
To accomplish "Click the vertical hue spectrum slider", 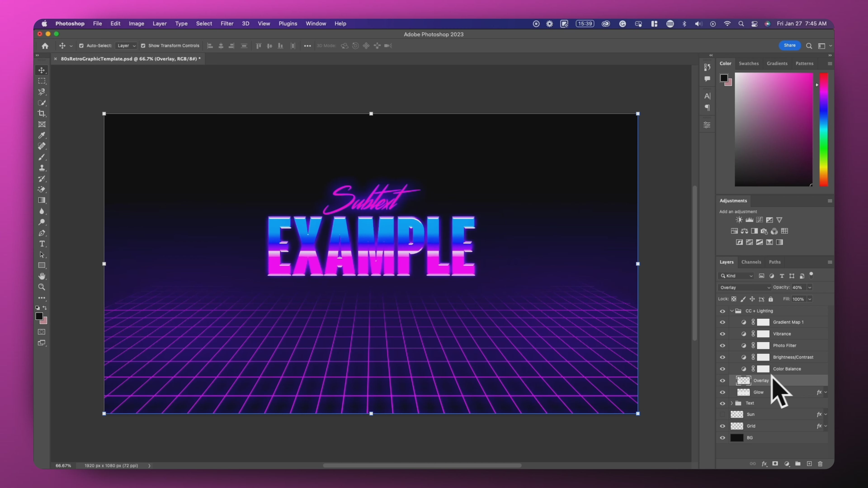I will [x=823, y=129].
